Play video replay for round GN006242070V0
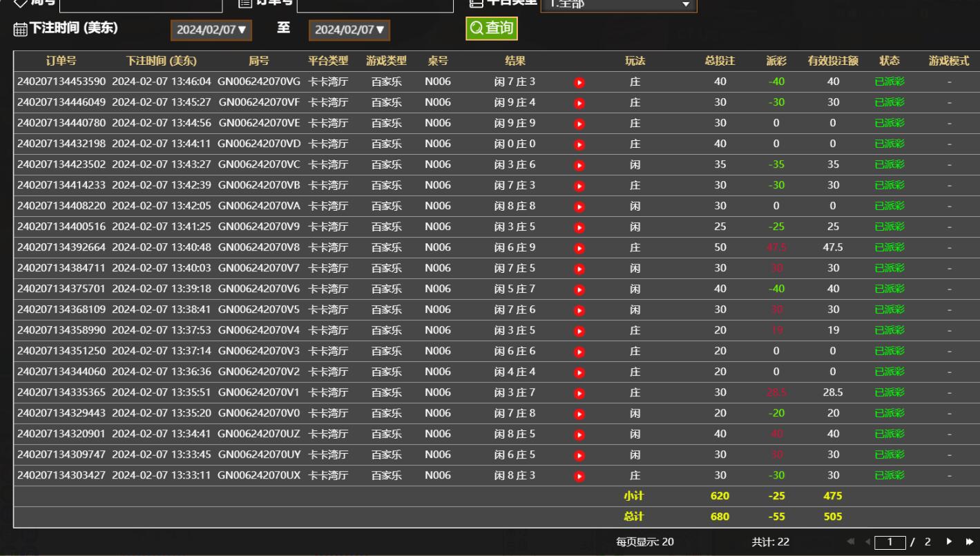The height and width of the screenshot is (556, 980). point(579,414)
